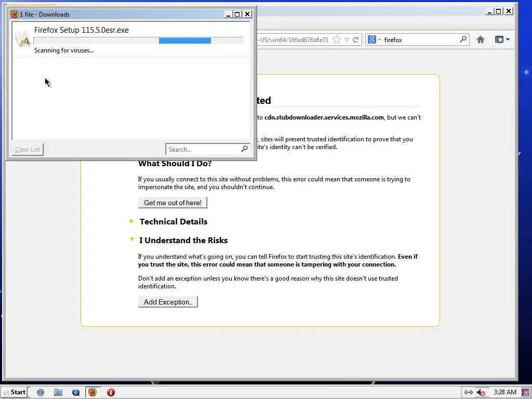The height and width of the screenshot is (399, 532).
Task: Close the Downloads window
Action: [247, 14]
